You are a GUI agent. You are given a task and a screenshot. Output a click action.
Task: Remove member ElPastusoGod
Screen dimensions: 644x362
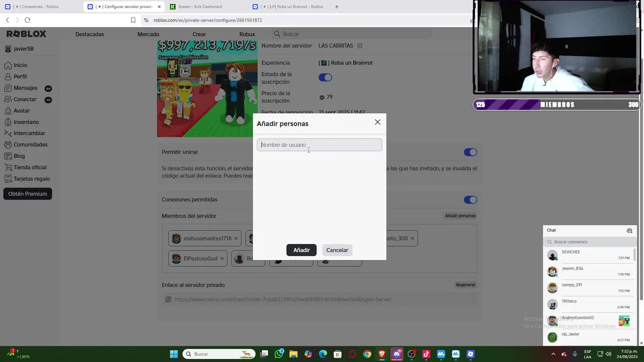(222, 258)
